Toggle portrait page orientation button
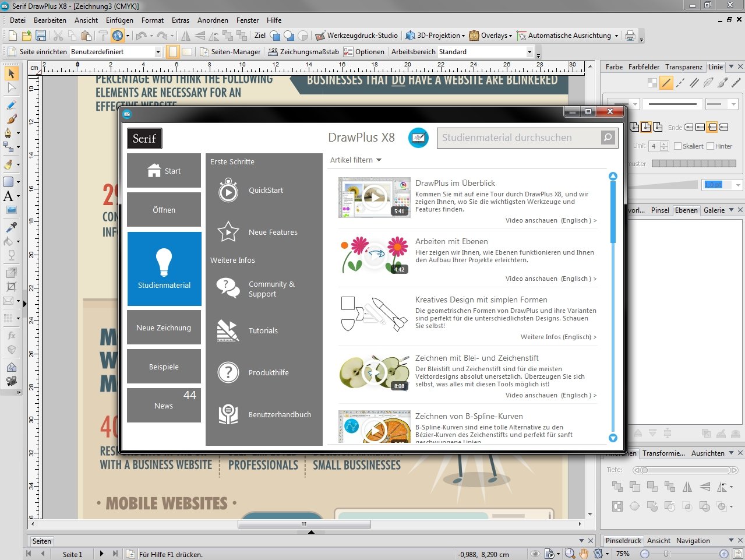The width and height of the screenshot is (745, 560). [173, 51]
